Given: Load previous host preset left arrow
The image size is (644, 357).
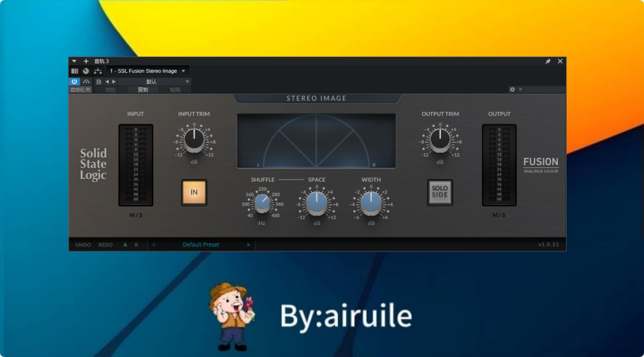Looking at the screenshot, I should tap(107, 82).
